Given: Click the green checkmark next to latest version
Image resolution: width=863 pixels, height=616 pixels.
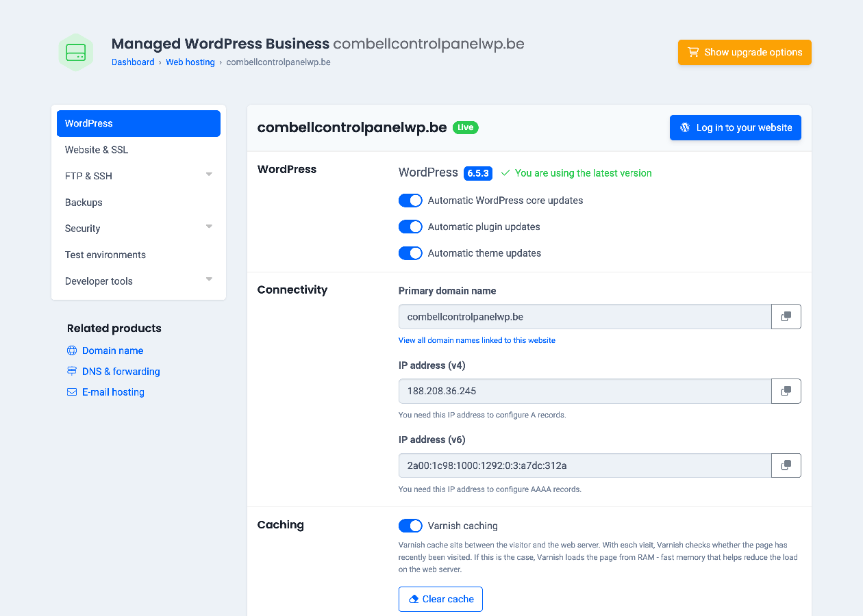Looking at the screenshot, I should [x=505, y=173].
